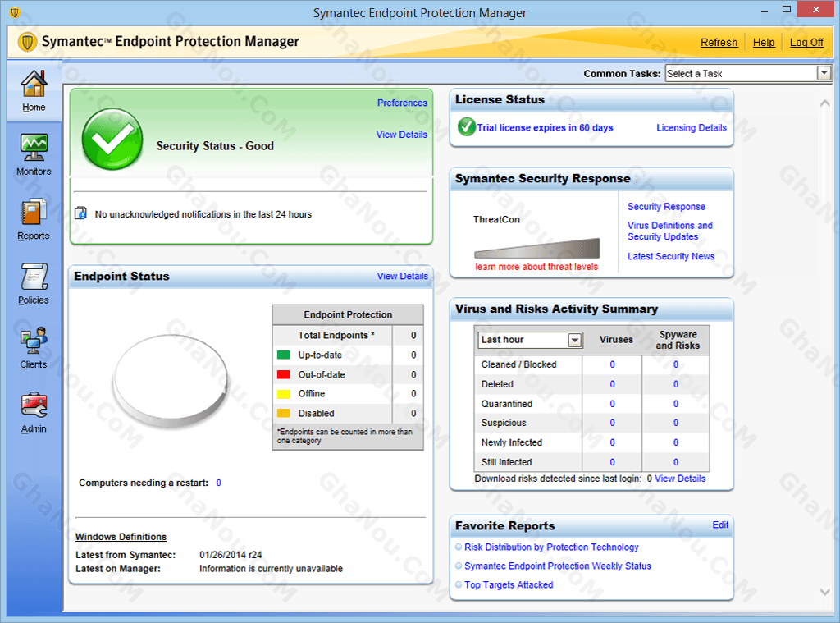The height and width of the screenshot is (623, 840).
Task: Click Viruses count for Quarantined
Action: (612, 404)
